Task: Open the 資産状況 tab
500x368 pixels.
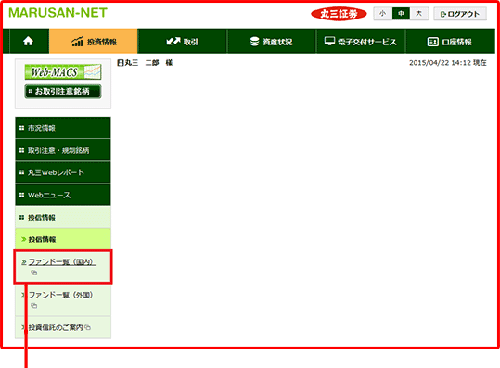Action: (x=271, y=41)
